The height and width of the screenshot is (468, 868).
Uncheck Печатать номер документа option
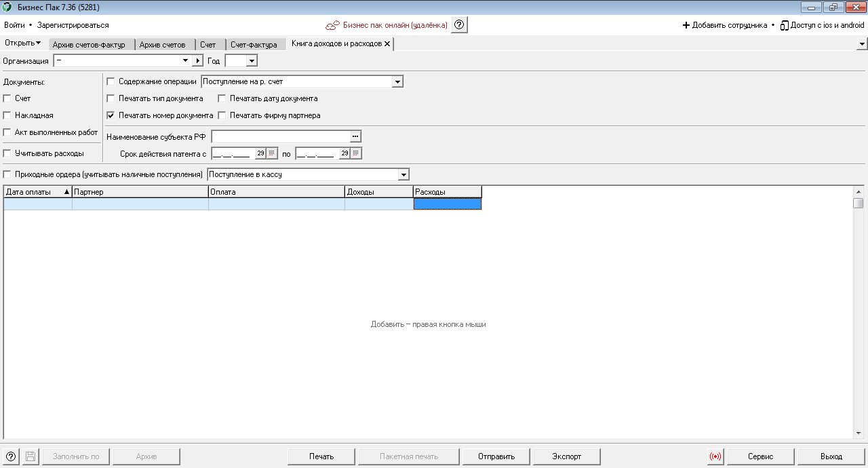pyautogui.click(x=111, y=115)
